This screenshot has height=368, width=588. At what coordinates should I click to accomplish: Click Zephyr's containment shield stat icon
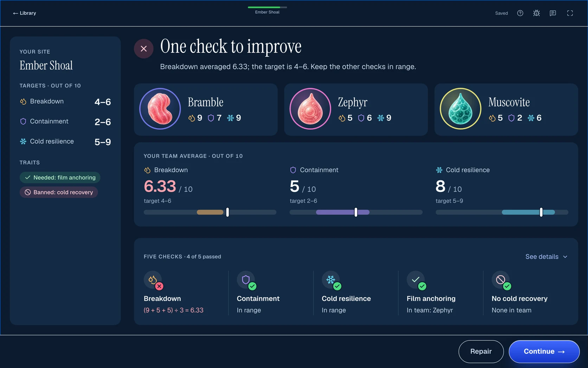[x=361, y=118]
